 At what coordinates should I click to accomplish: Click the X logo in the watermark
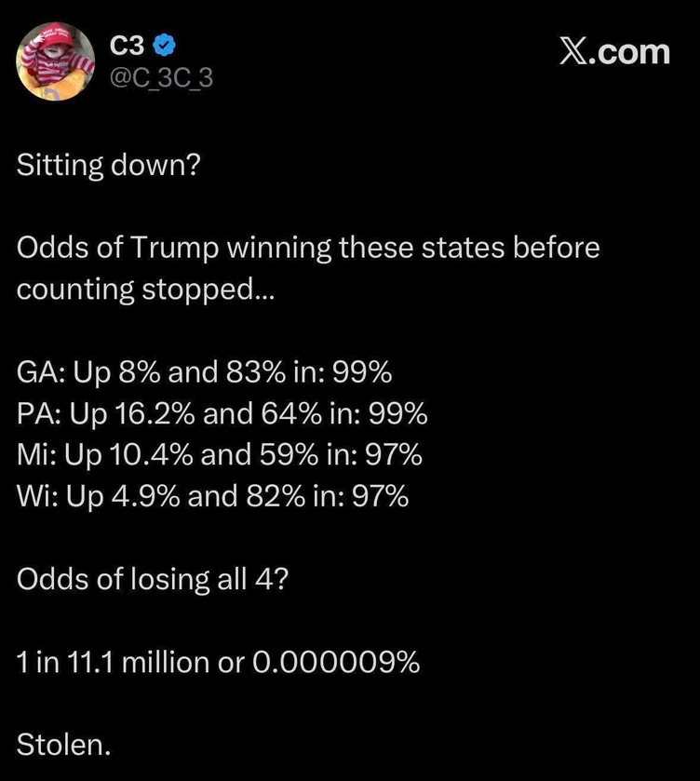point(578,51)
